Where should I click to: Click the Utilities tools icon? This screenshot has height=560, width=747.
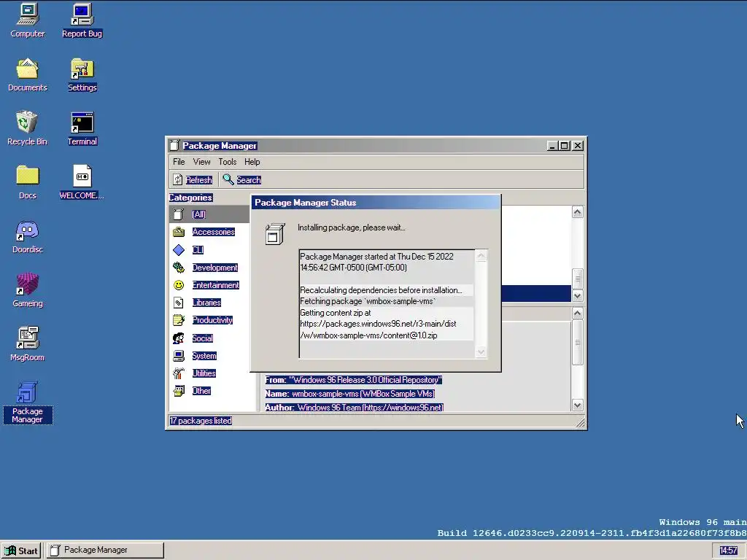[x=179, y=373]
